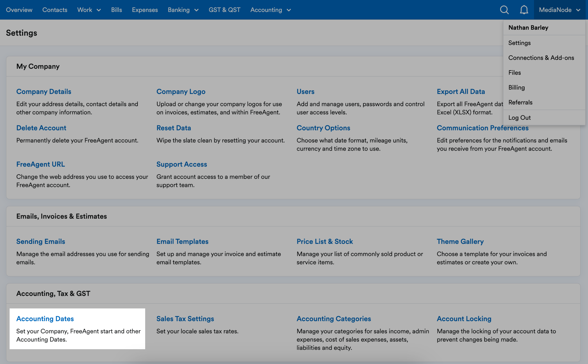
Task: Open the FreeAgent URL link
Action: (41, 164)
